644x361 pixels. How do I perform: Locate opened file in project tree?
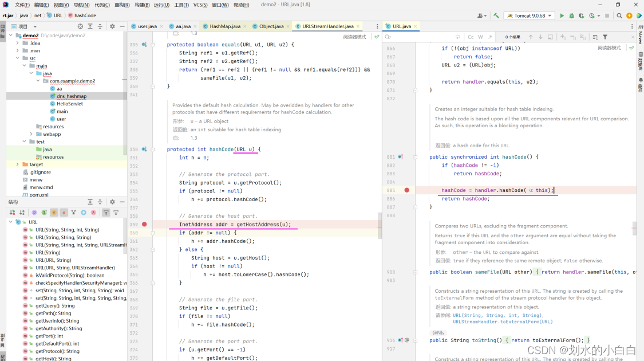[x=80, y=26]
